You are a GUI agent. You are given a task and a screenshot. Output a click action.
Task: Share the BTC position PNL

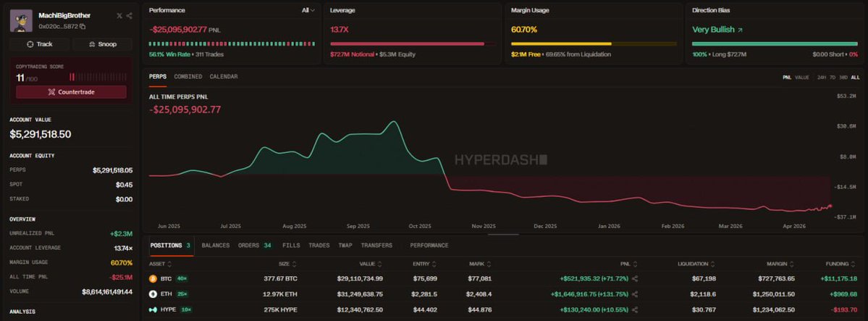click(x=635, y=278)
